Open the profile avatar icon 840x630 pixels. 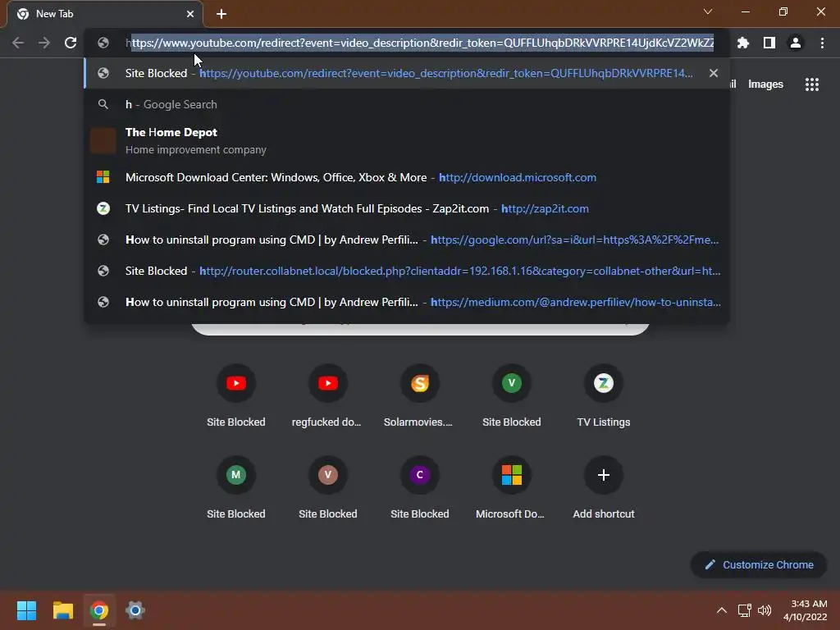coord(795,43)
